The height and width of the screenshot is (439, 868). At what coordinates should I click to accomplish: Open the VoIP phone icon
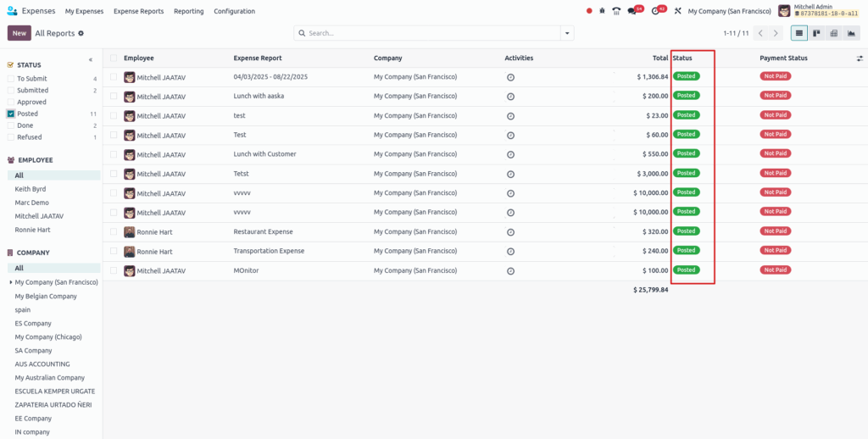click(616, 11)
